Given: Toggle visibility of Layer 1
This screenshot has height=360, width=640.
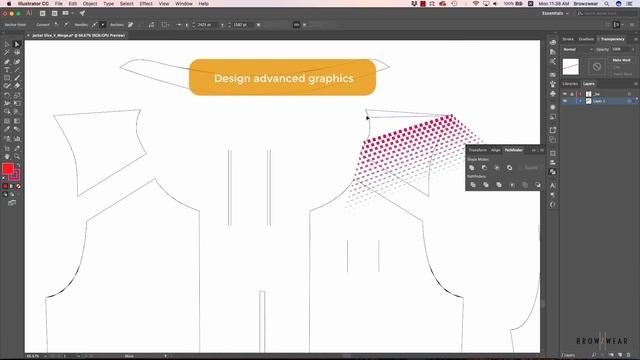Looking at the screenshot, I should pyautogui.click(x=565, y=101).
